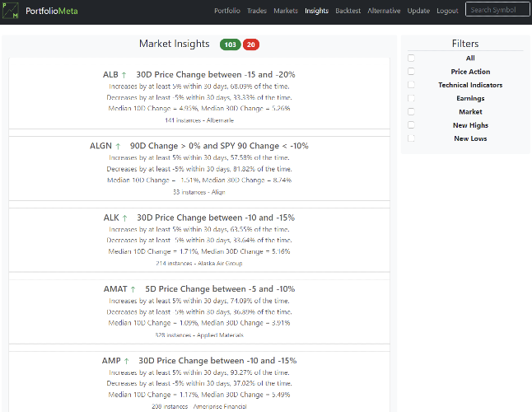Click the Price Action filter label
This screenshot has height=412, width=532.
point(470,72)
